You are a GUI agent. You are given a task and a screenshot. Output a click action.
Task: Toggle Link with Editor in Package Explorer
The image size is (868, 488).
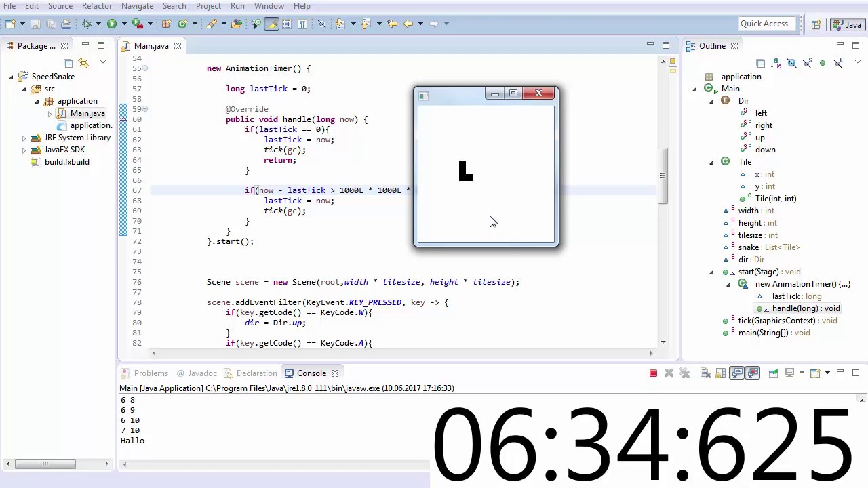pyautogui.click(x=83, y=62)
